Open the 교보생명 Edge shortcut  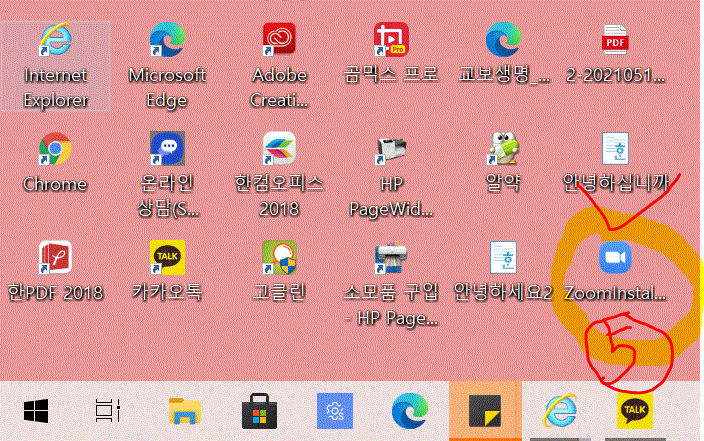(503, 53)
